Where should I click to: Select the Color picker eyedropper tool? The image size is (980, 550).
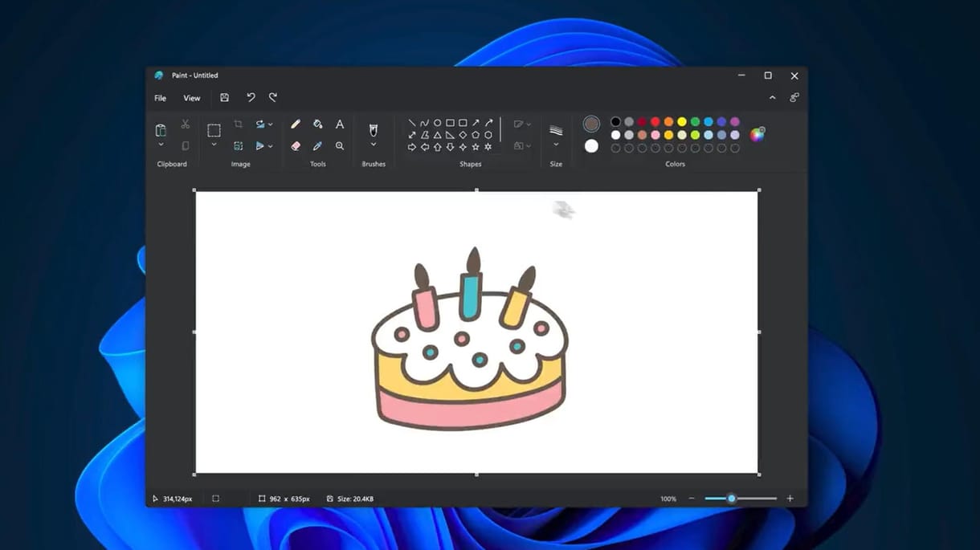pos(317,146)
